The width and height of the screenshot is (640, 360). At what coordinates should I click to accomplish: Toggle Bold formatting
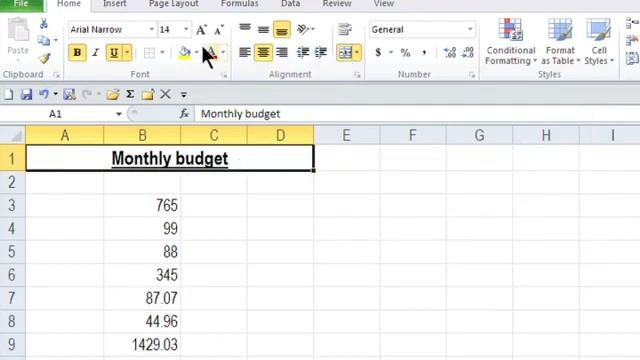tap(77, 53)
